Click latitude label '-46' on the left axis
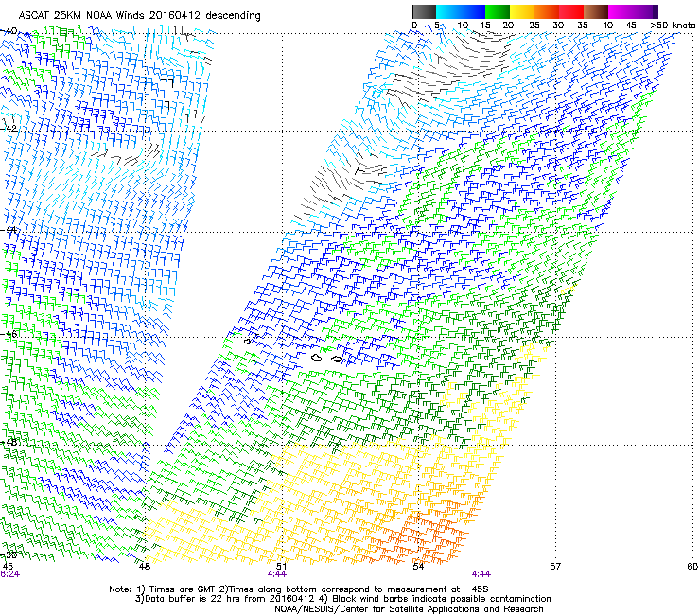Viewport: 700px width, 615px height. point(9,334)
